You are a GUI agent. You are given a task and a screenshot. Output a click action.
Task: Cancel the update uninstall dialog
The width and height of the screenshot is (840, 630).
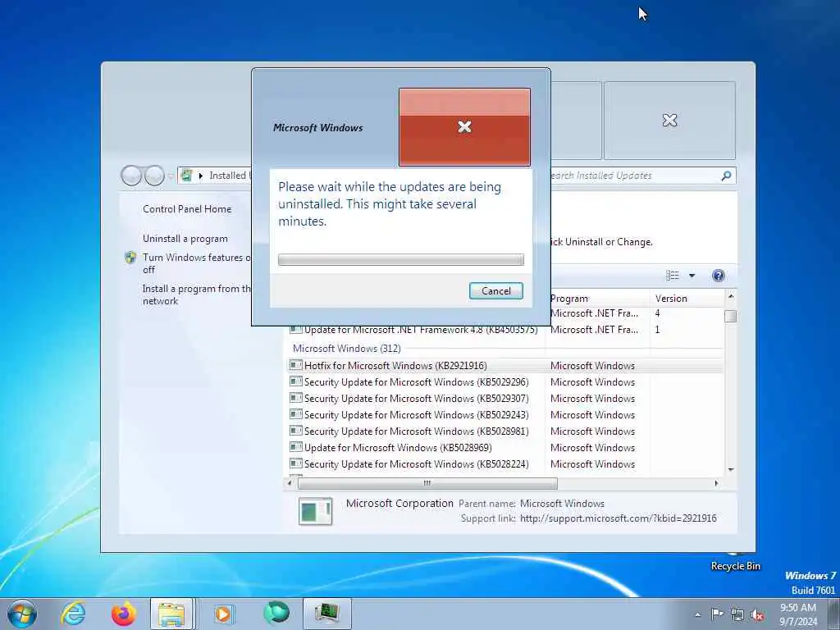point(495,291)
